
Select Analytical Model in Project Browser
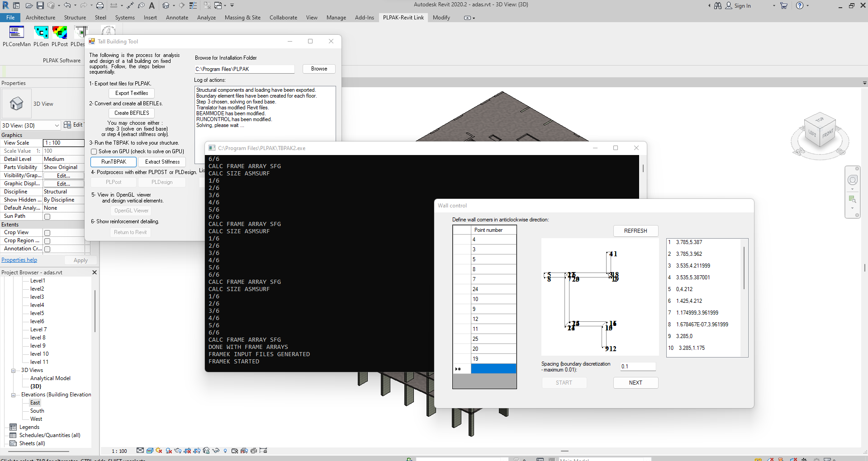[50, 378]
